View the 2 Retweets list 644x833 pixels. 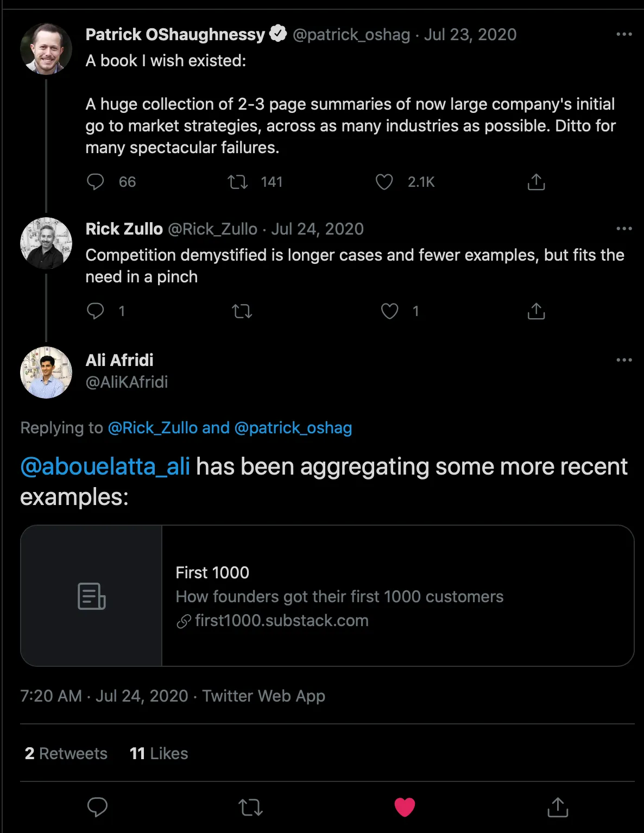tap(66, 753)
